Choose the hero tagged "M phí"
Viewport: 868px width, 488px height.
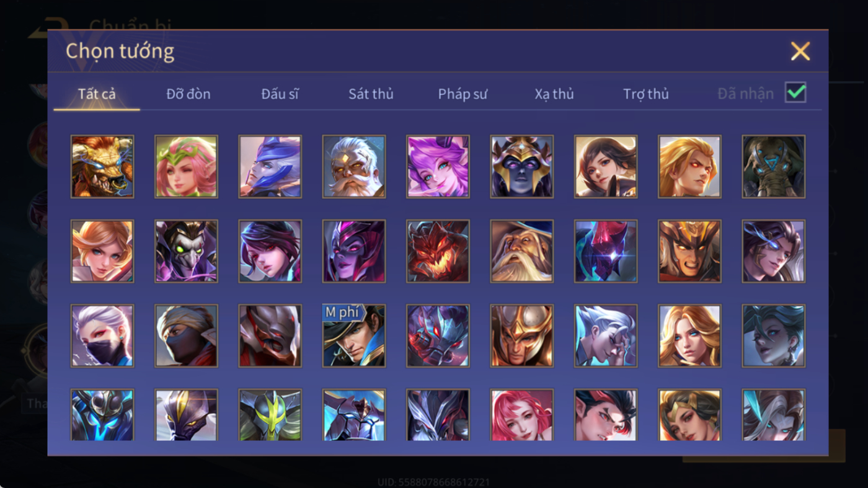354,335
